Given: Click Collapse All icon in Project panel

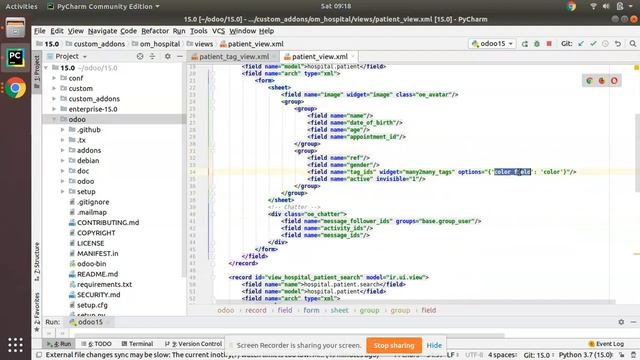Looking at the screenshot, I should click(x=152, y=56).
